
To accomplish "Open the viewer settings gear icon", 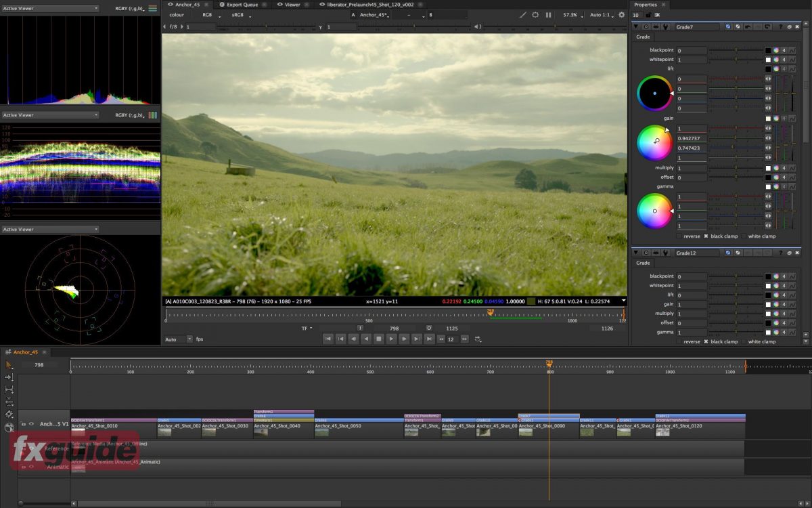I will 622,14.
